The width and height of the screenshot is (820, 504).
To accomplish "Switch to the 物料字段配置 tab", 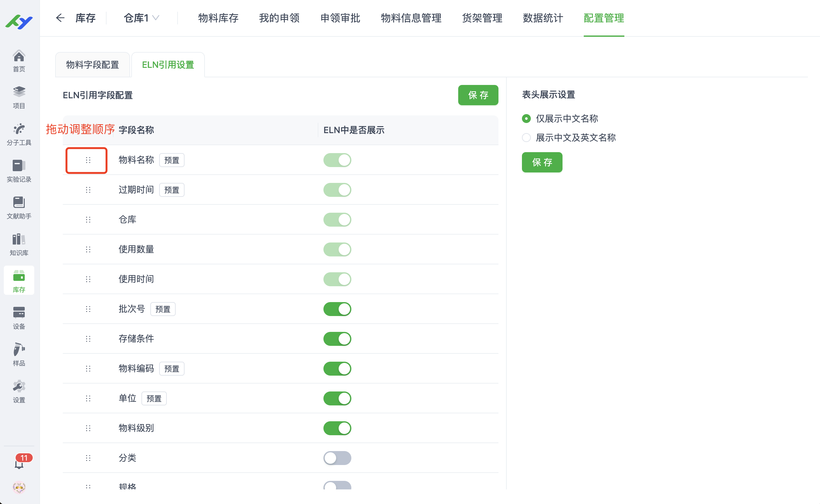I will pos(92,64).
